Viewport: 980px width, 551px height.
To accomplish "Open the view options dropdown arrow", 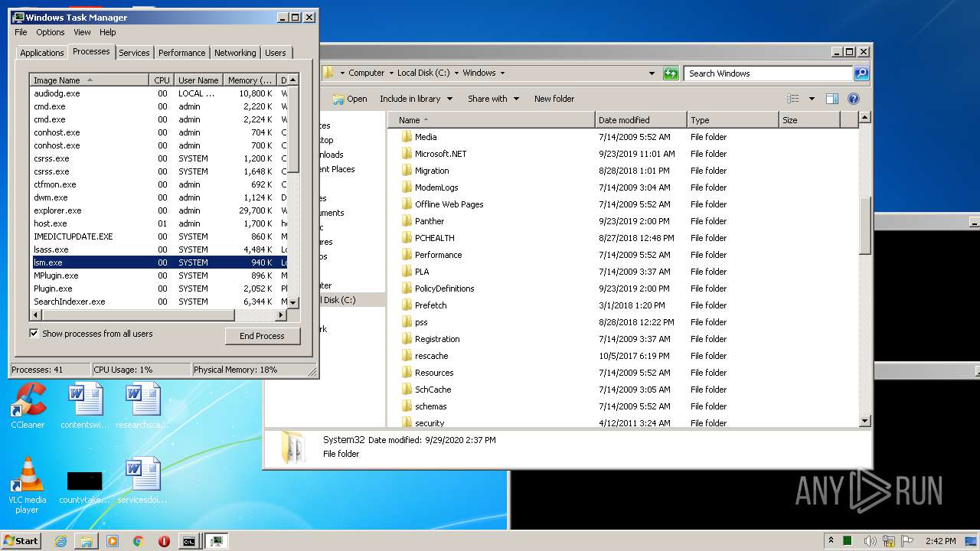I will (812, 99).
